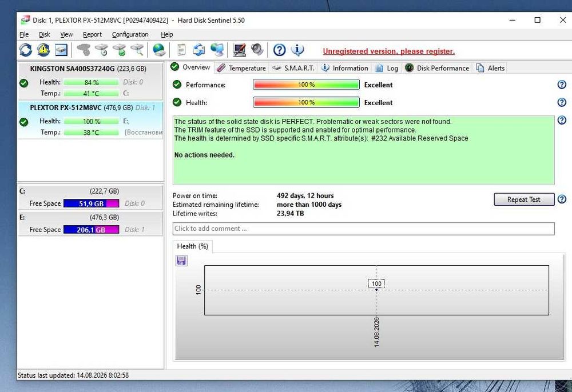Click the green check icon beside Performance label
Viewport: 572px width, 392px height.
click(x=177, y=85)
